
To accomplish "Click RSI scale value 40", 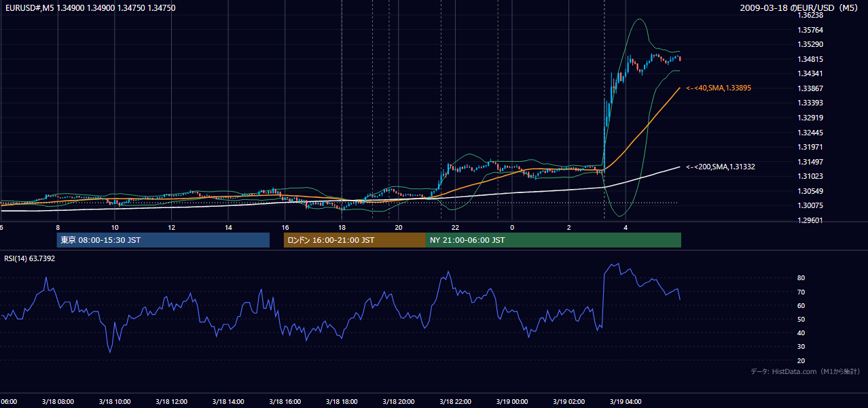I will 801,333.
